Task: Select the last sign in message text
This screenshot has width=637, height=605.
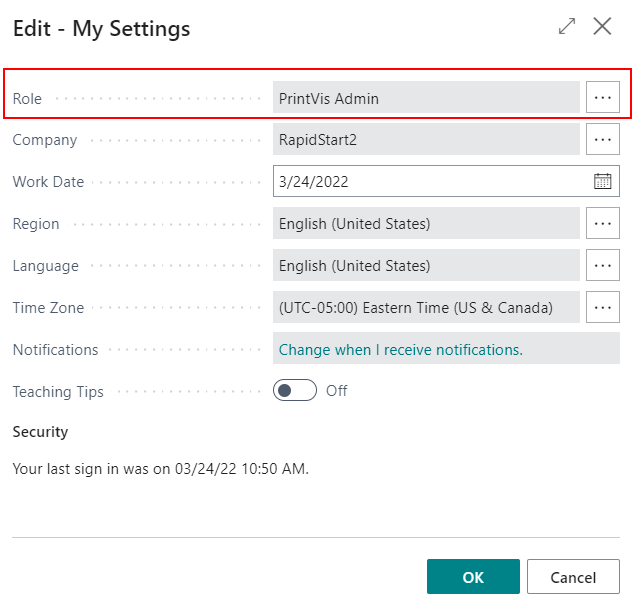Action: (x=160, y=469)
